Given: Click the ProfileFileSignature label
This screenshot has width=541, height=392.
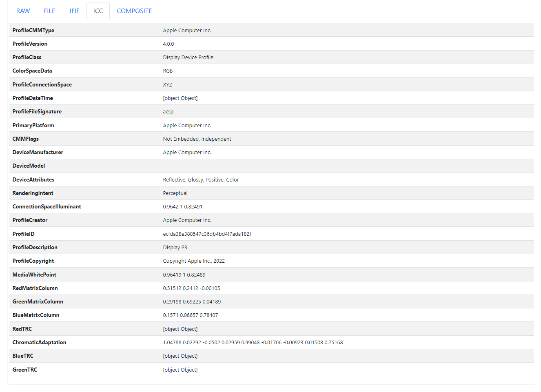Looking at the screenshot, I should pyautogui.click(x=37, y=112).
